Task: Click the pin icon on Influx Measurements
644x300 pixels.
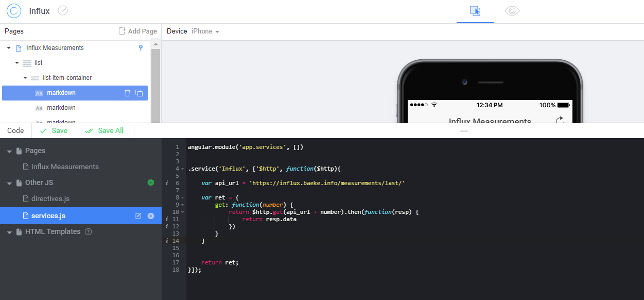Action: pos(141,48)
